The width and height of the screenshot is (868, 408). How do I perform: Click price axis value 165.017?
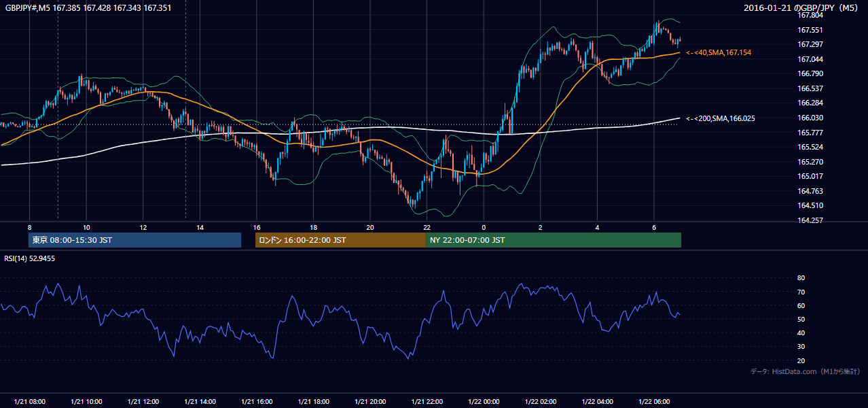(x=810, y=176)
